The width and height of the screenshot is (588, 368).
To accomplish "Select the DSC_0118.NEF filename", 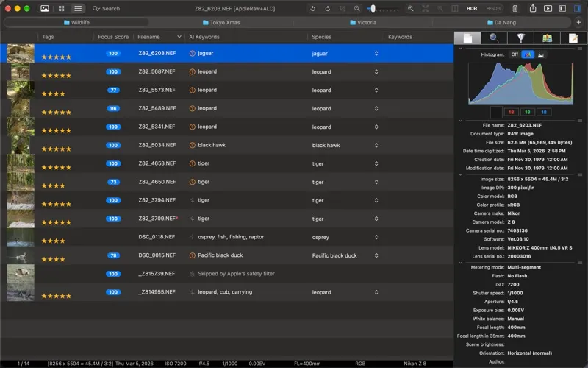I will 157,237.
